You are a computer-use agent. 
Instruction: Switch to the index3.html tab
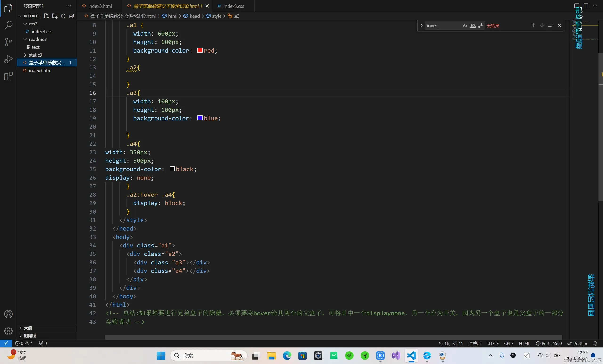point(100,6)
